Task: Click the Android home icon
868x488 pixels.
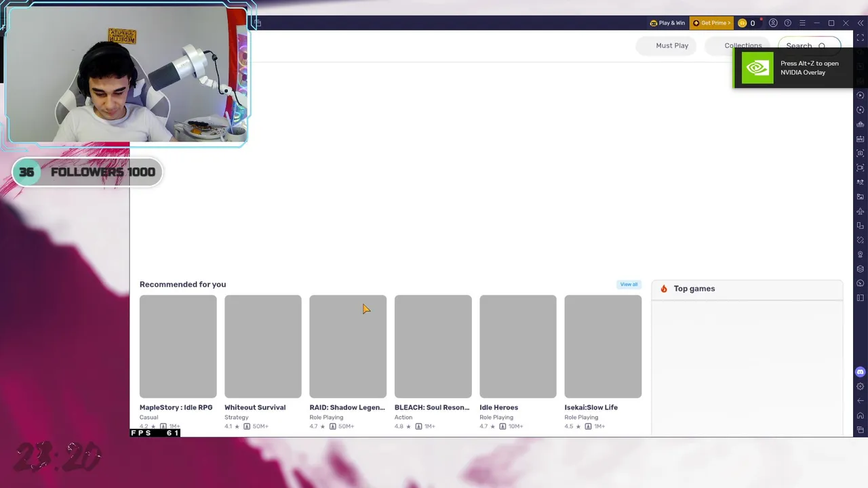Action: coord(861,415)
